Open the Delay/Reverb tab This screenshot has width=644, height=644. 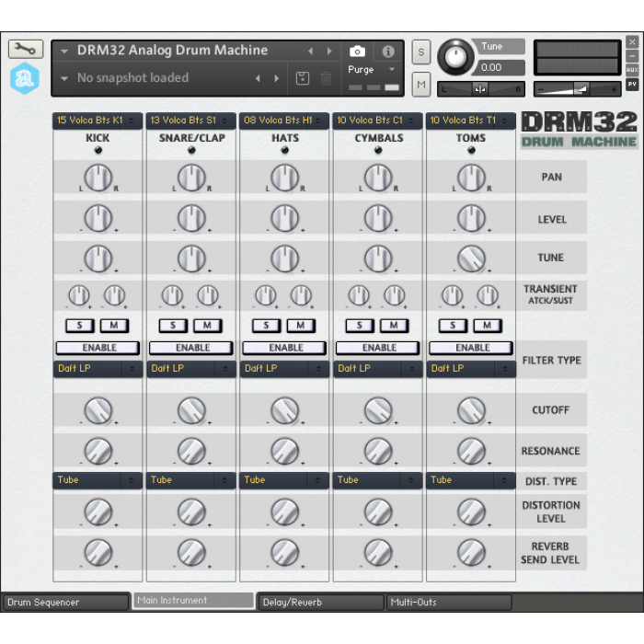click(x=321, y=603)
